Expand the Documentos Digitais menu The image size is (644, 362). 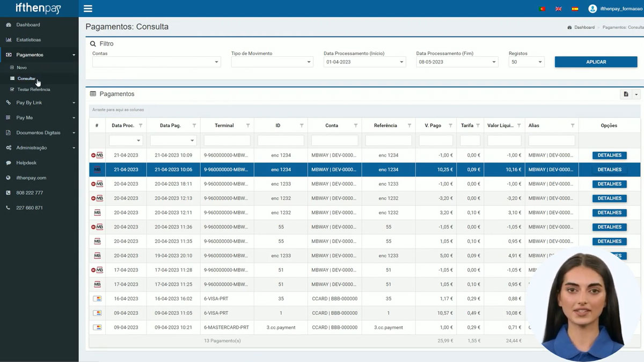pos(39,132)
